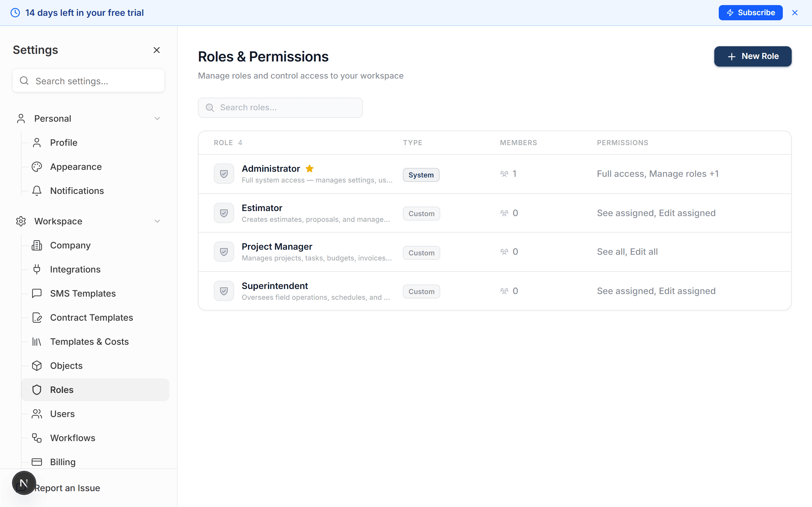Open the Contract Templates document icon

tap(37, 318)
